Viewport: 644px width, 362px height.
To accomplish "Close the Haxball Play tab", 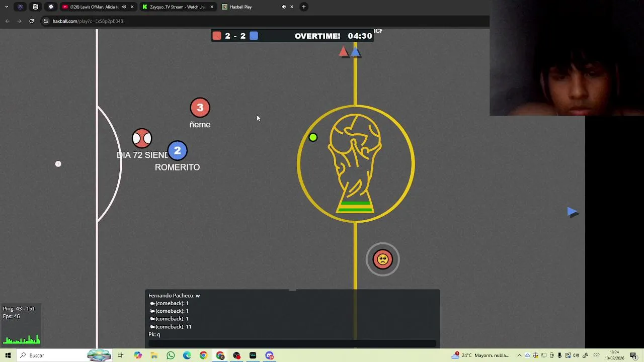I will point(291,7).
